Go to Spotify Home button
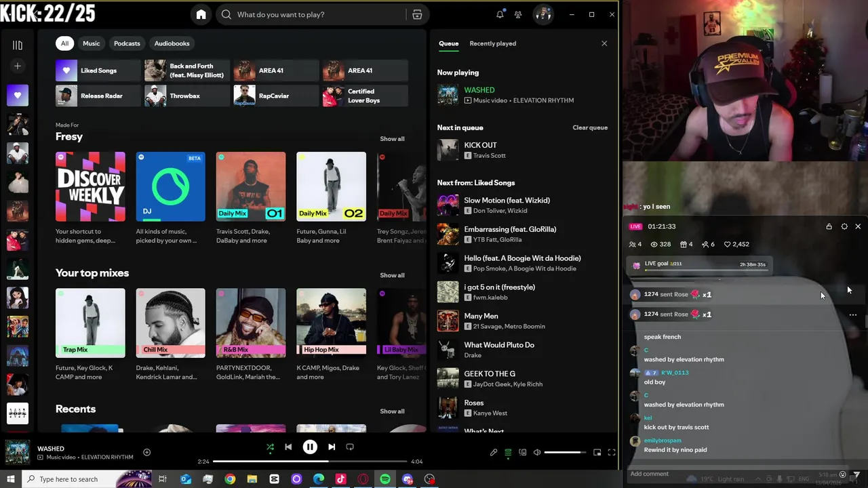Image resolution: width=868 pixels, height=488 pixels. coord(201,14)
